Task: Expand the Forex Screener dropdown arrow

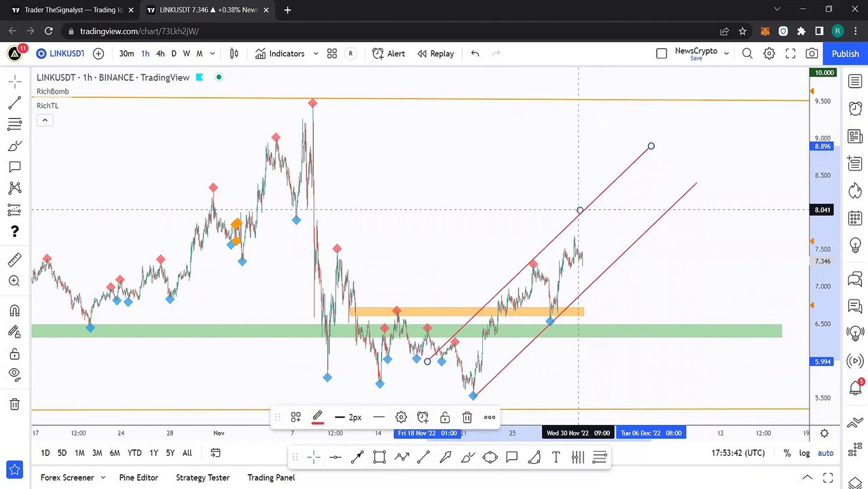Action: click(103, 477)
